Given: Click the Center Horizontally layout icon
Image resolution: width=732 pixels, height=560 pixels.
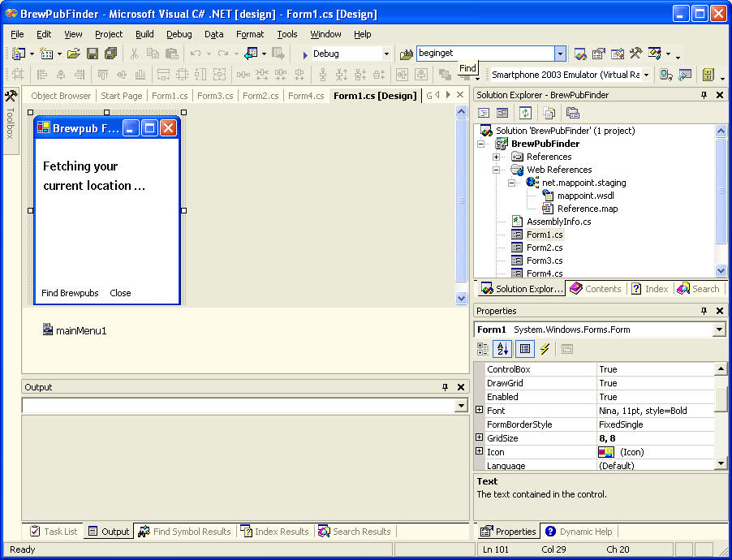Looking at the screenshot, I should pyautogui.click(x=402, y=75).
